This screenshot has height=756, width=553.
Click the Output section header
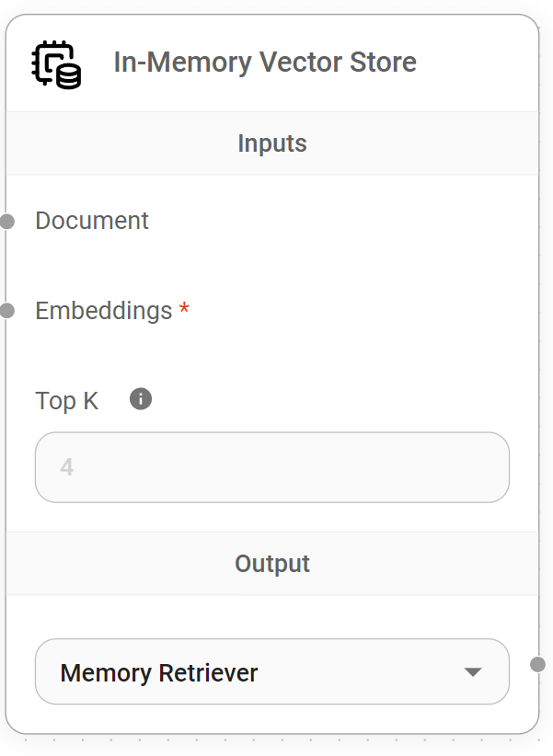click(271, 564)
